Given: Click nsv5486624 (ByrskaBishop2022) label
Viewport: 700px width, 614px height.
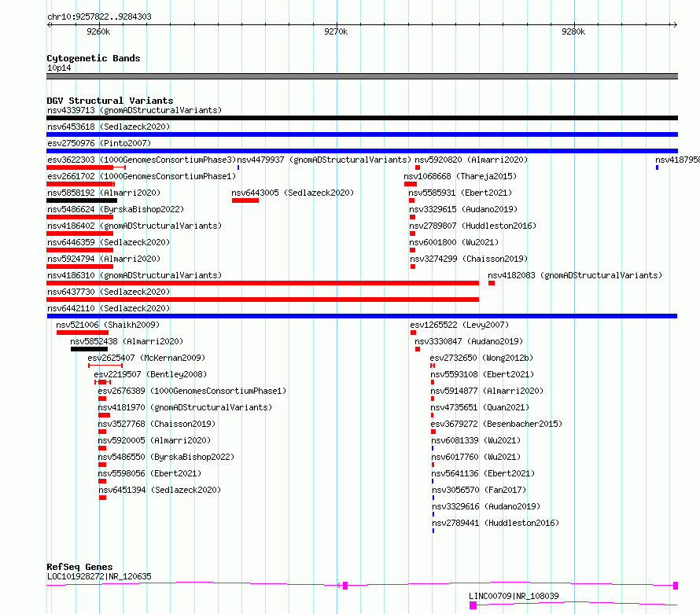Looking at the screenshot, I should pos(116,209).
